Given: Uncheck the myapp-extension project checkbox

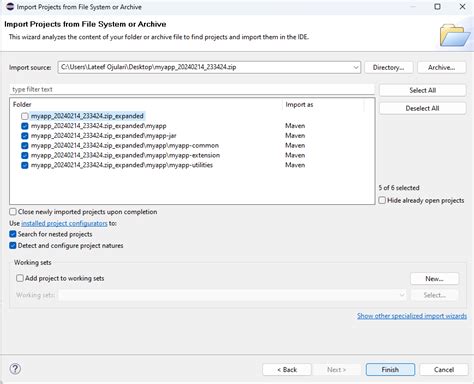Looking at the screenshot, I should click(x=25, y=155).
